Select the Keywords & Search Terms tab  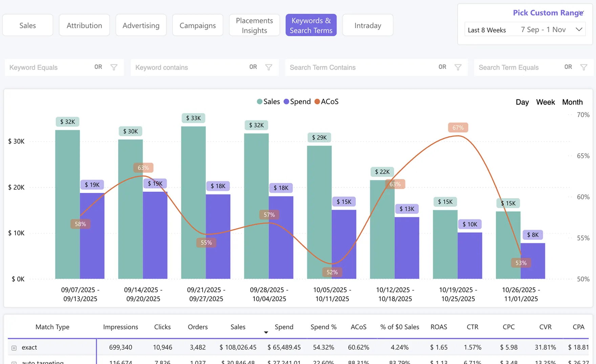311,25
